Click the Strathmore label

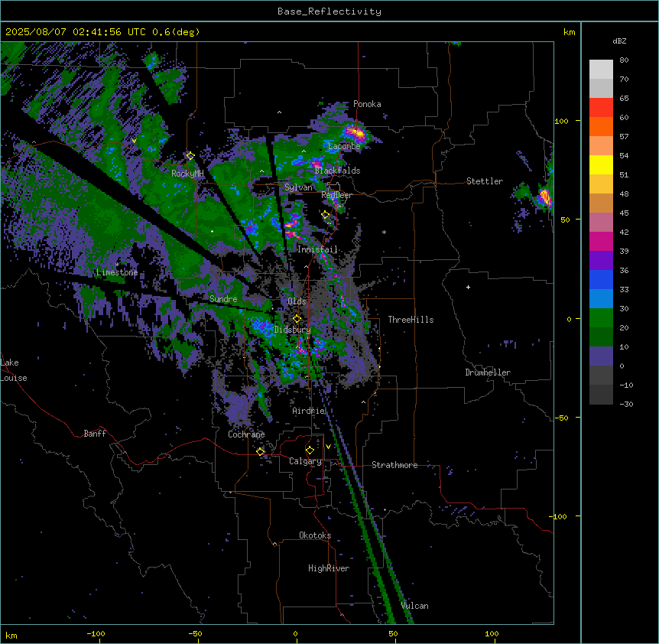point(394,465)
